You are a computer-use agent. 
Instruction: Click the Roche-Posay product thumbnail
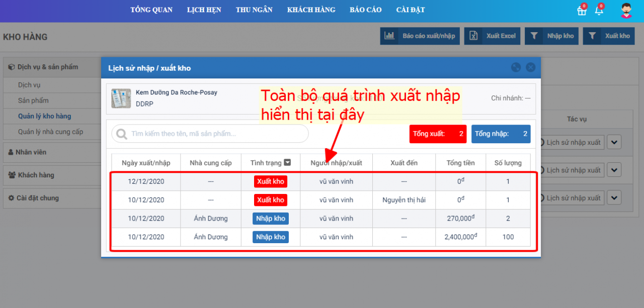coord(121,98)
